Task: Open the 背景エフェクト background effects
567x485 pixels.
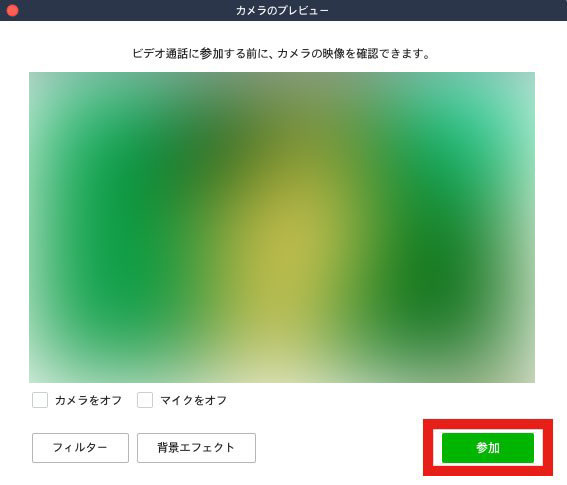Action: 196,448
